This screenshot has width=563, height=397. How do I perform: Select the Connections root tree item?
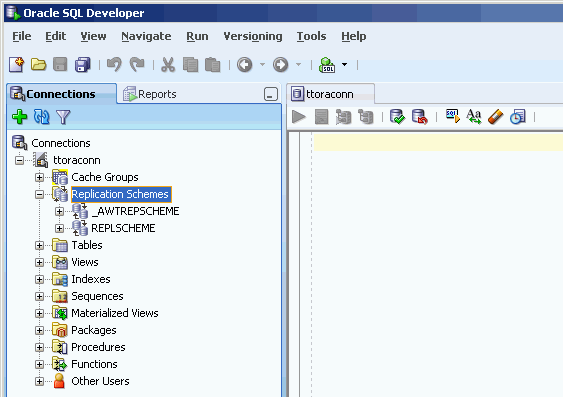coord(61,143)
